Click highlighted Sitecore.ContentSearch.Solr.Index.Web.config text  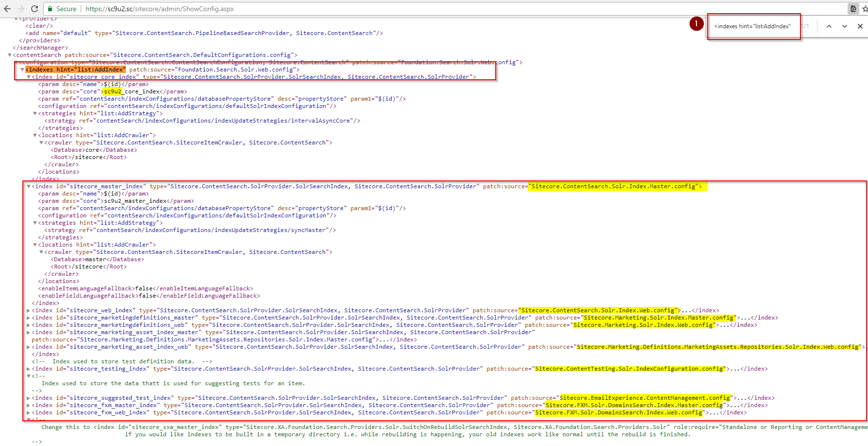point(598,310)
